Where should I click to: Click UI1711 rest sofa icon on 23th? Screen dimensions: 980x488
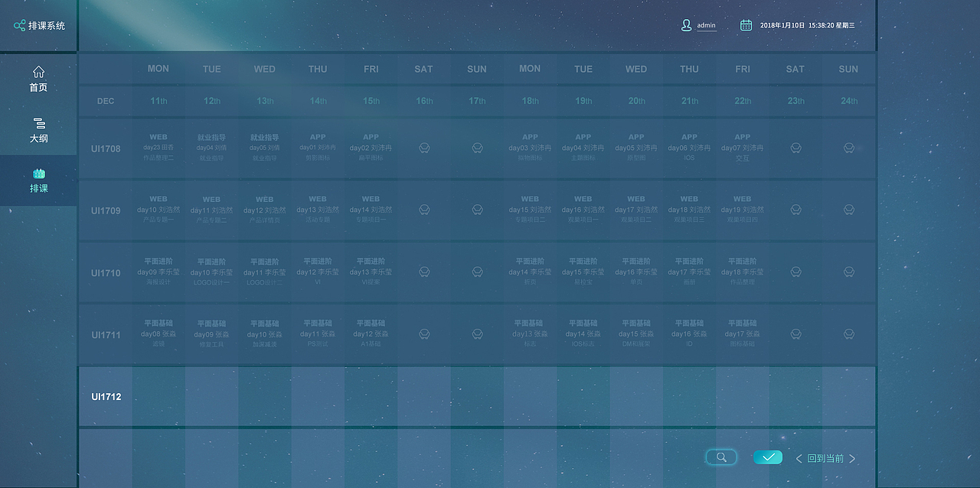795,334
